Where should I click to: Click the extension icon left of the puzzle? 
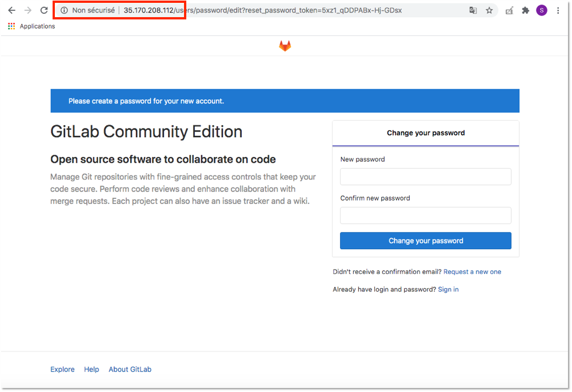(x=509, y=10)
